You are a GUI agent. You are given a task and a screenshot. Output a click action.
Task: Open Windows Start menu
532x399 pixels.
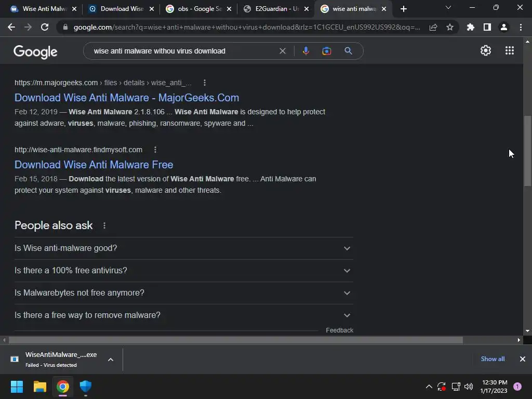pos(17,387)
